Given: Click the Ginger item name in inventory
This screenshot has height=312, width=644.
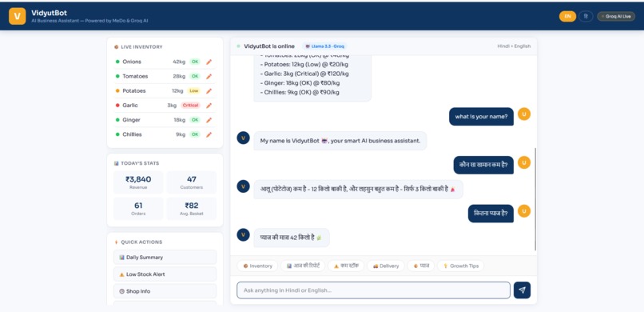Looking at the screenshot, I should (x=131, y=120).
